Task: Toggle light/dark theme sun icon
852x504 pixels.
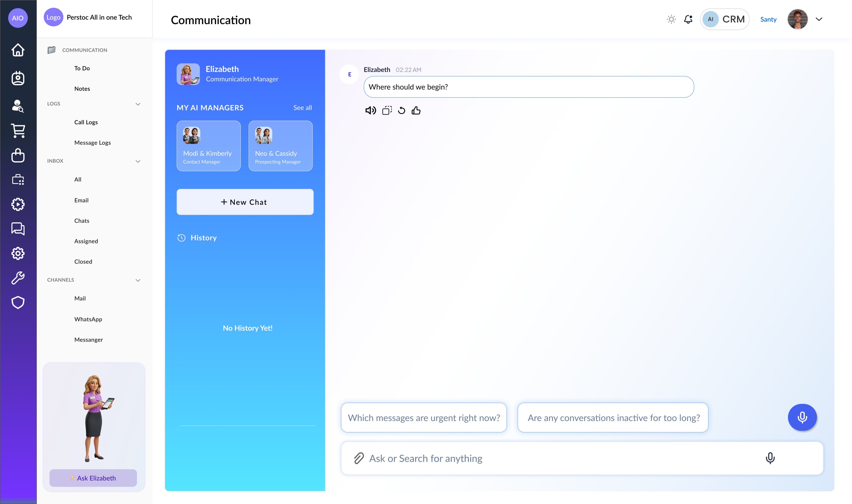Action: tap(671, 19)
